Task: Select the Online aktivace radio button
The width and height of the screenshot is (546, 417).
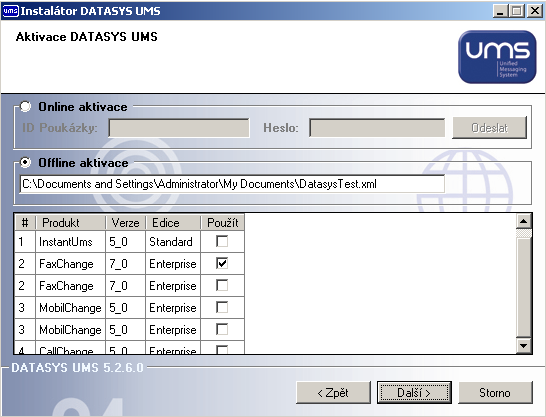Action: pos(25,107)
